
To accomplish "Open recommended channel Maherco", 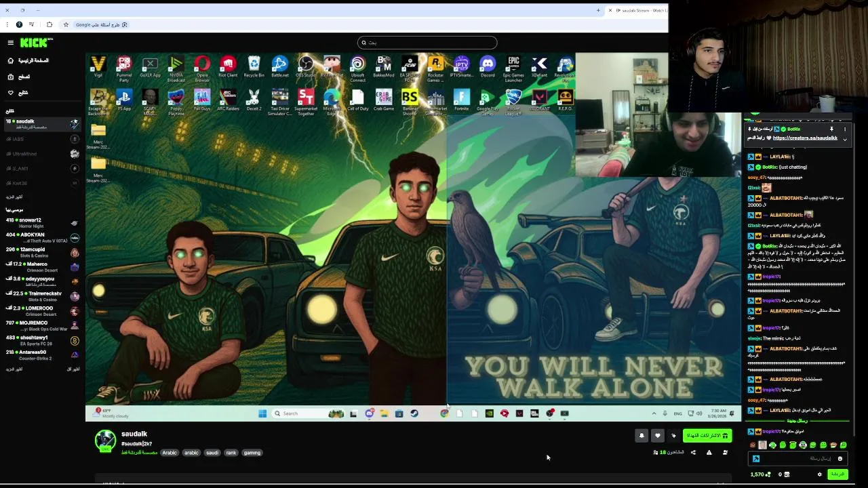I will coord(42,267).
